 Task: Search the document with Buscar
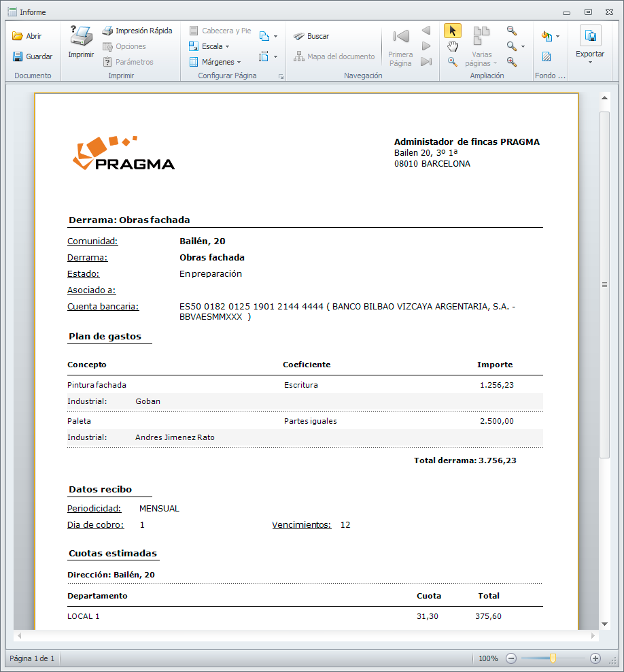[x=311, y=36]
